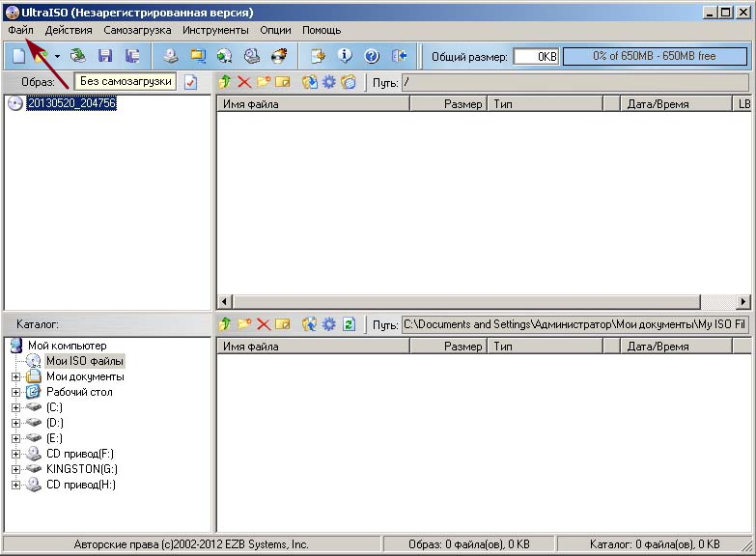Click the red Delete X in catalog toolbar
This screenshot has height=556, width=756.
[x=264, y=324]
